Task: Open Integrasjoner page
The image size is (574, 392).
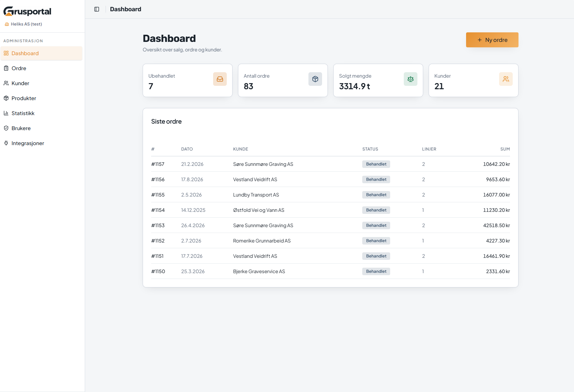Action: tap(41, 143)
